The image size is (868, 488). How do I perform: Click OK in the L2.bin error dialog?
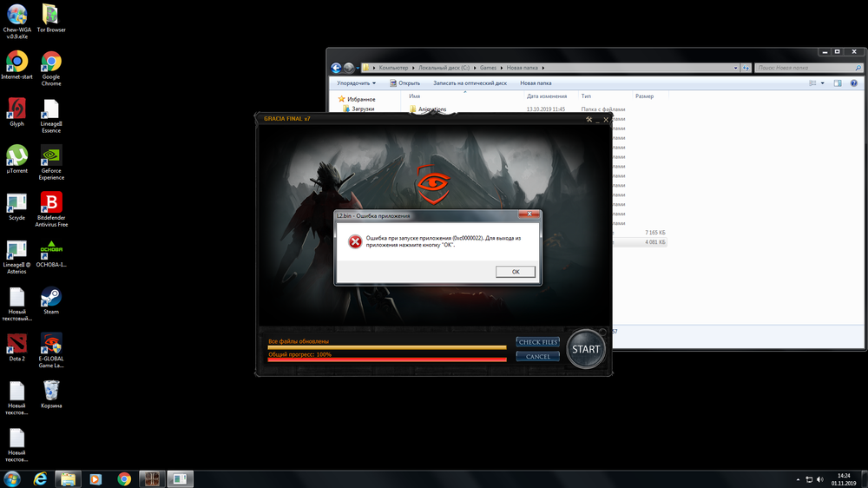point(515,272)
